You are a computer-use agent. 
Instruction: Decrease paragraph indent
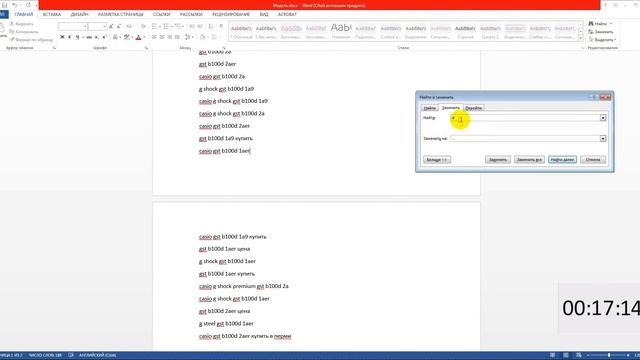tap(192, 27)
